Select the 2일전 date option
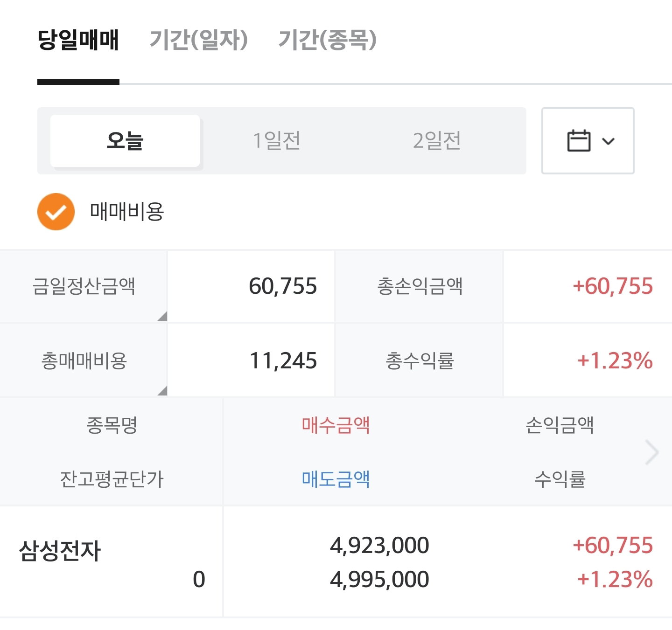Screen dimensions: 672x630 pyautogui.click(x=437, y=141)
